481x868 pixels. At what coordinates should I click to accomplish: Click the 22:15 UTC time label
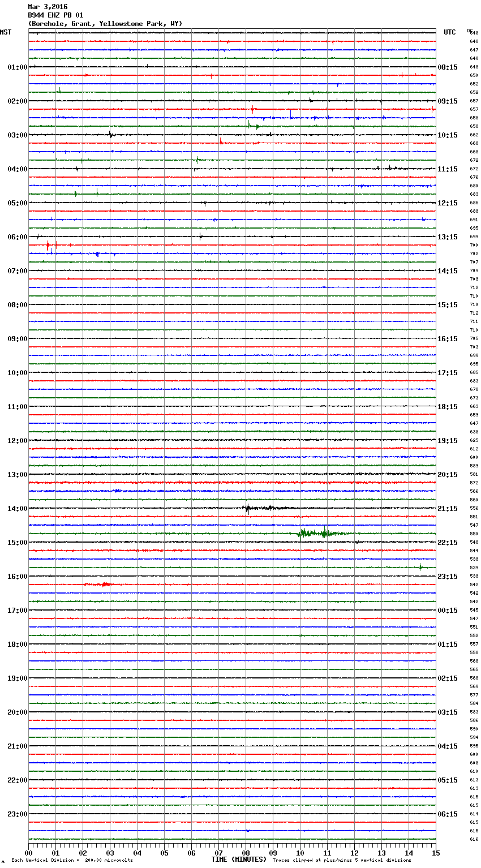click(x=448, y=543)
